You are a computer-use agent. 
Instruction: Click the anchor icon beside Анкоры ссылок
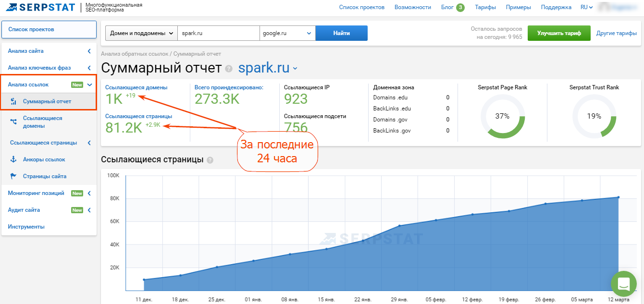click(13, 159)
